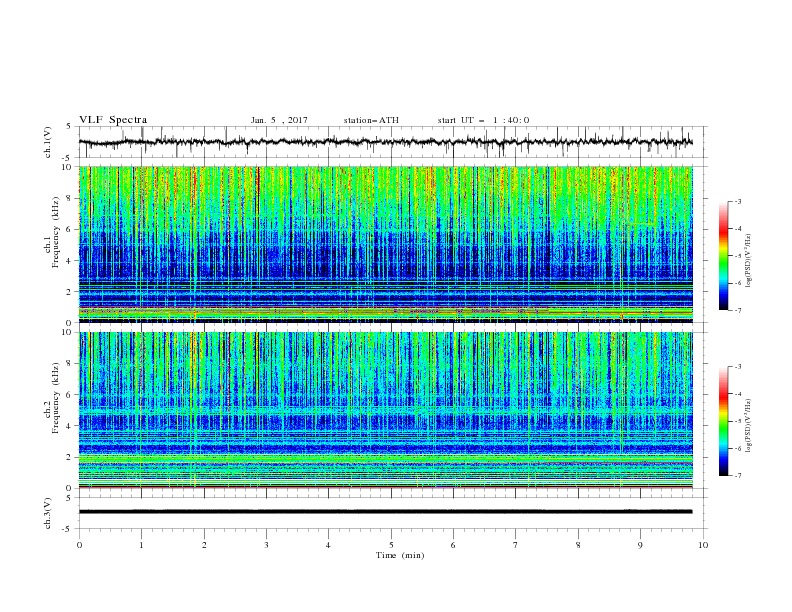Click the ch.2 spectrogram color bar
This screenshot has height=612, width=792.
pyautogui.click(x=724, y=421)
